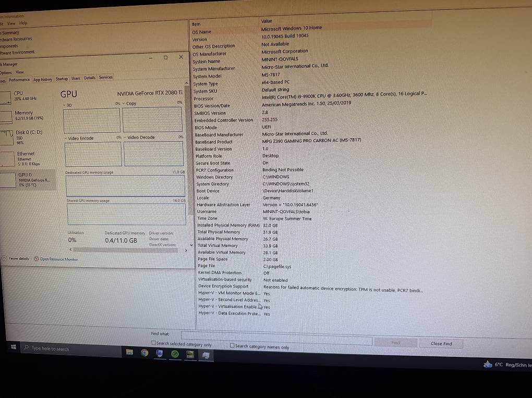Click the taskbar search box

[x=71, y=349]
